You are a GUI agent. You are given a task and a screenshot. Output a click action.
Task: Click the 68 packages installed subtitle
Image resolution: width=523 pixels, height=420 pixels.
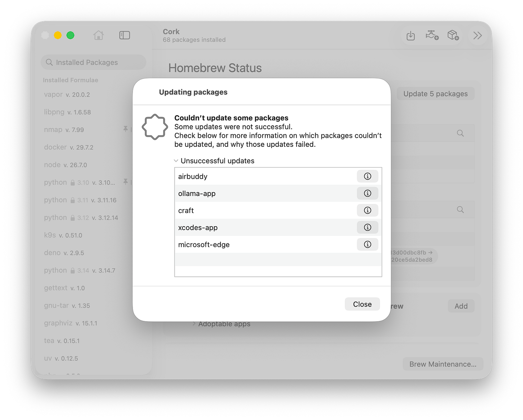tap(194, 40)
